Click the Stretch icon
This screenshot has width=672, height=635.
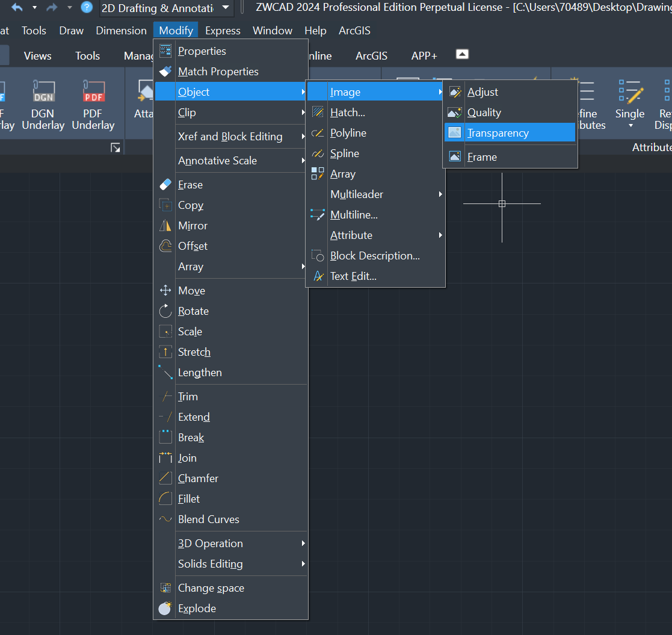pos(165,352)
